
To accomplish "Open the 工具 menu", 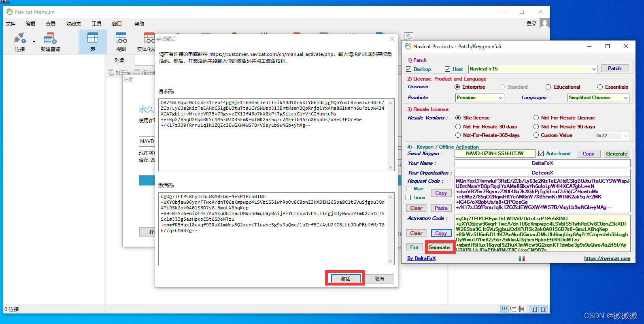I will pos(97,24).
